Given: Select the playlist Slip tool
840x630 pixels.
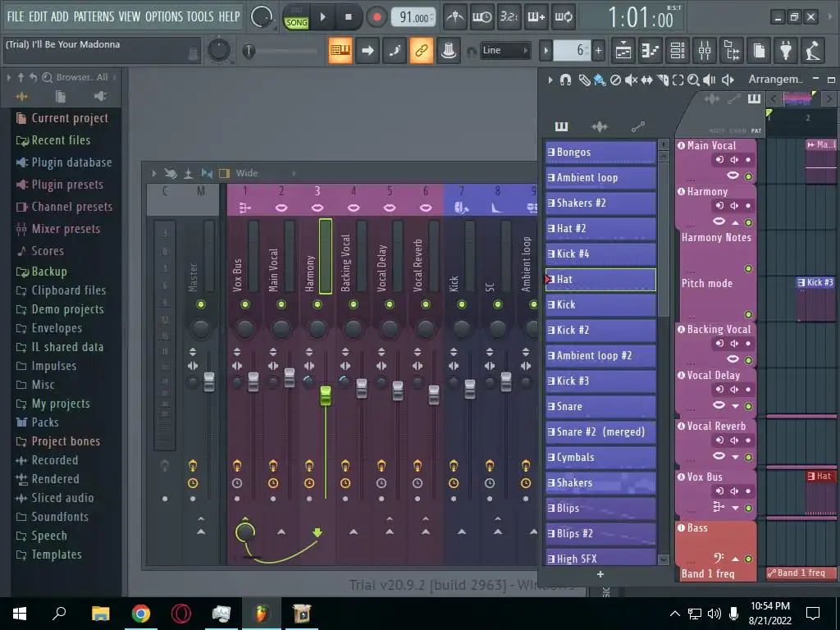Looking at the screenshot, I should coord(646,80).
